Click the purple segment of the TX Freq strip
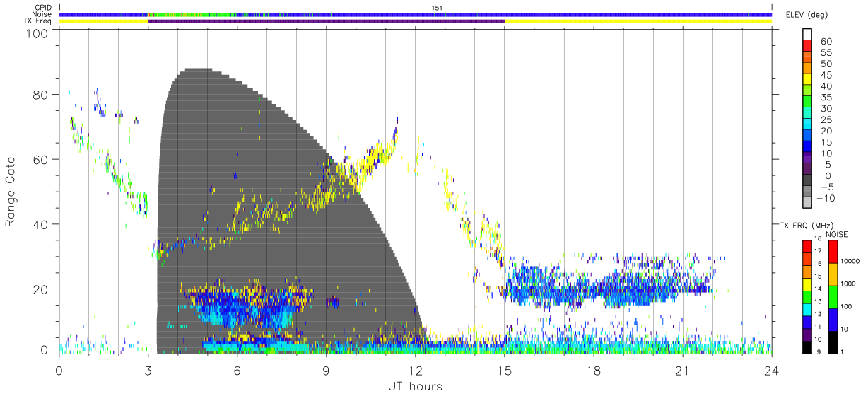The width and height of the screenshot is (868, 401). pos(326,21)
